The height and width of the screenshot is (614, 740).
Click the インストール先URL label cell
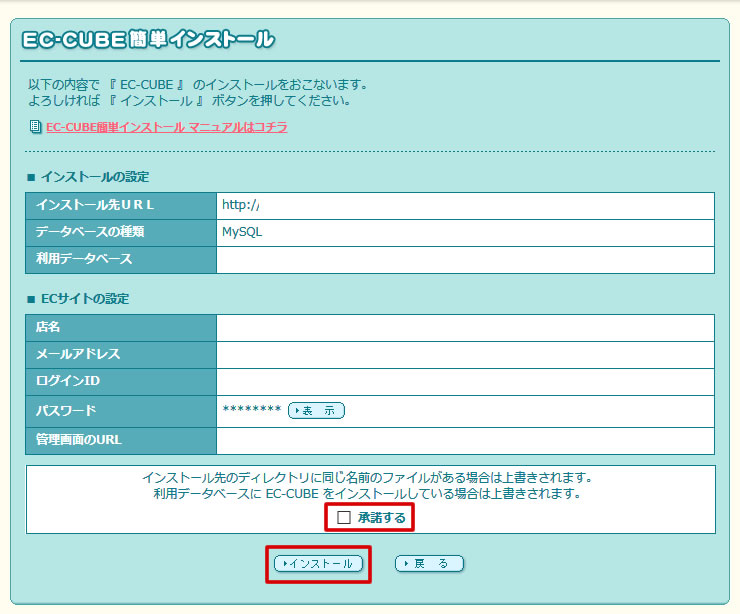(95, 205)
